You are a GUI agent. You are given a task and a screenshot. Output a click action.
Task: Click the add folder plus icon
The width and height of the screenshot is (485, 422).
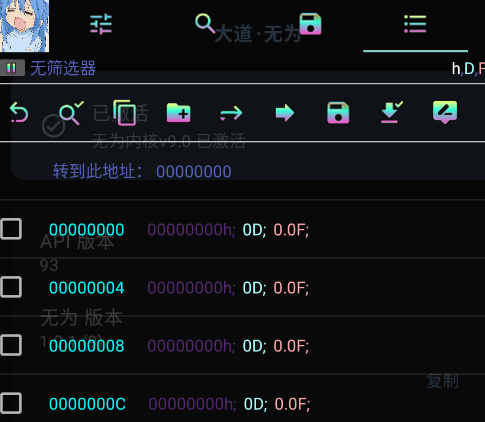pyautogui.click(x=178, y=113)
